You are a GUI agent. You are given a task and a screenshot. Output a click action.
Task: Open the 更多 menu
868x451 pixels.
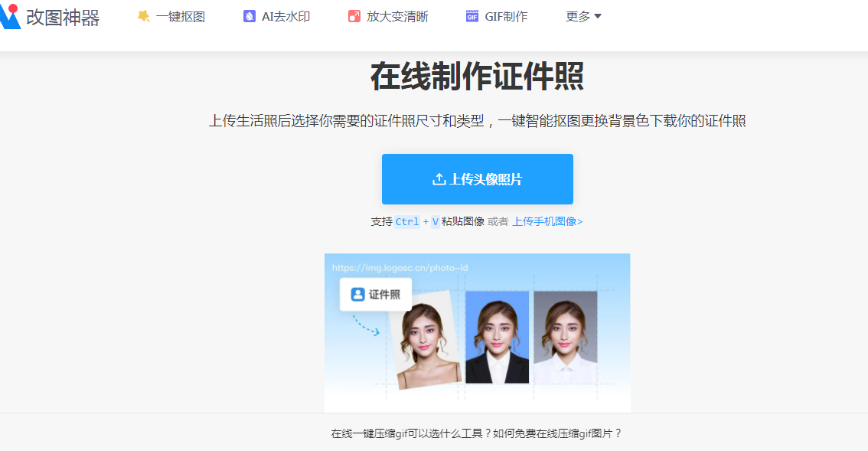click(583, 17)
